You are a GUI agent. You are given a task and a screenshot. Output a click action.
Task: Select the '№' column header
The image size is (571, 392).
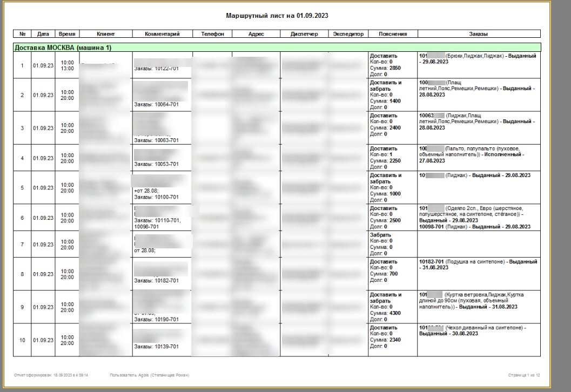(22, 34)
